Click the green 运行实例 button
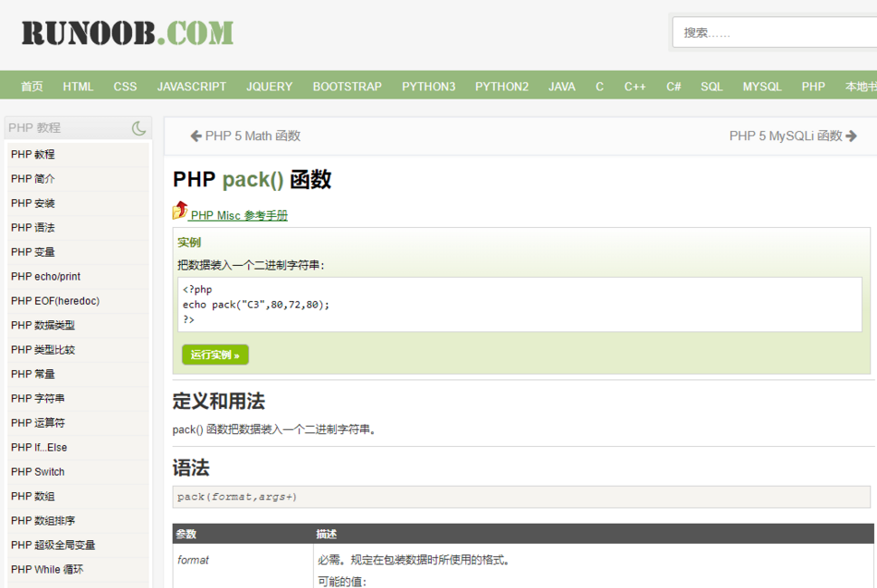Image resolution: width=877 pixels, height=588 pixels. 214,355
